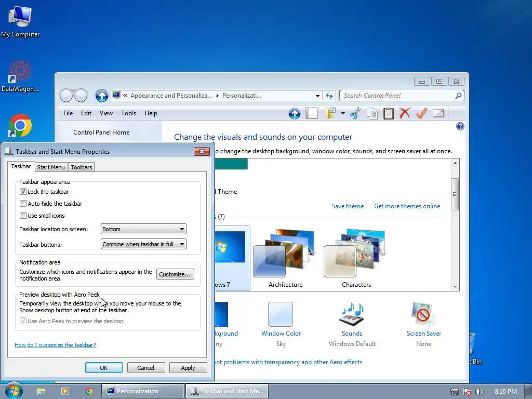532x399 pixels.
Task: Click the breadcrumb arrow before Personalization
Action: (218, 96)
